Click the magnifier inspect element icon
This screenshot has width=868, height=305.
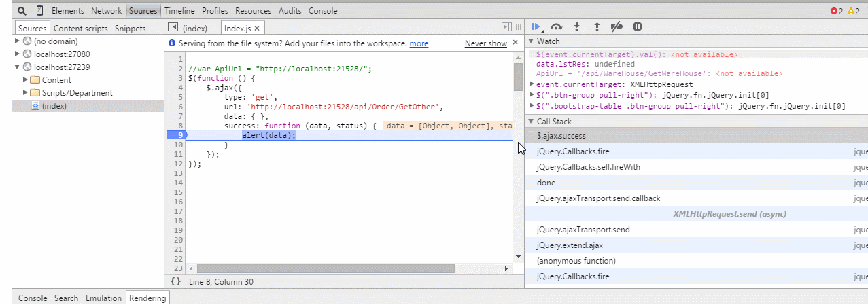[x=22, y=11]
